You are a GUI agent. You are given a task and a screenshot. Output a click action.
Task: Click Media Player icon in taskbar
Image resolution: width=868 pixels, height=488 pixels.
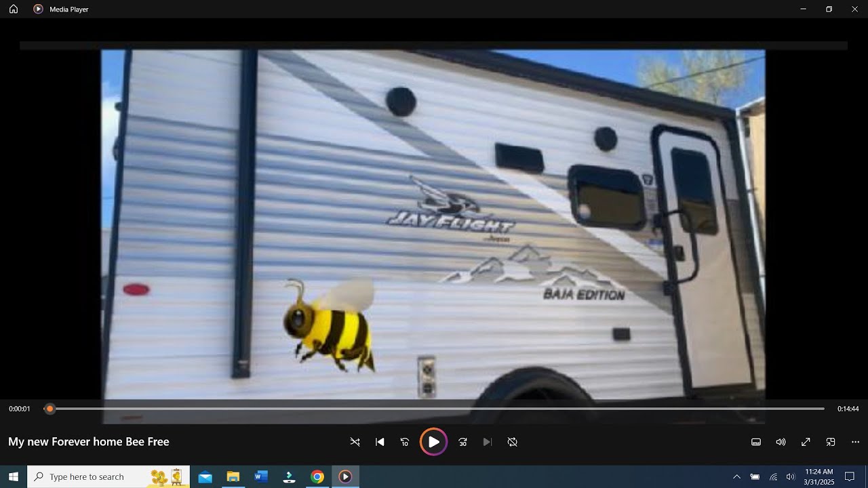pos(345,476)
